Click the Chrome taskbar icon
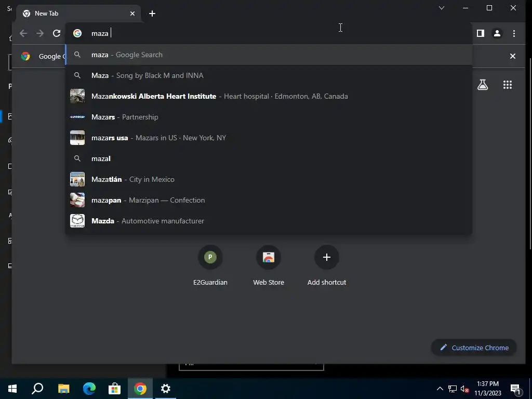The height and width of the screenshot is (399, 532). coord(140,389)
